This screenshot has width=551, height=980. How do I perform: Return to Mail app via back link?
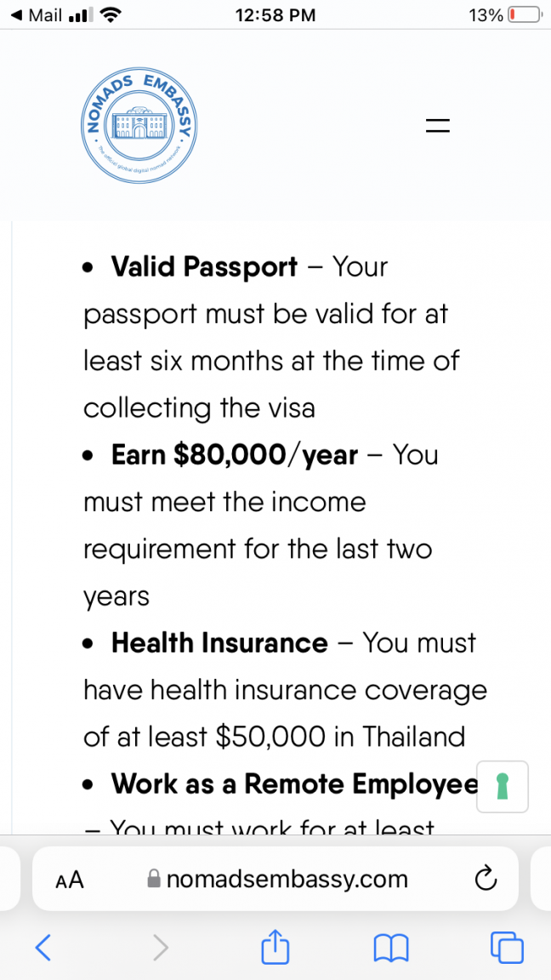coord(37,15)
